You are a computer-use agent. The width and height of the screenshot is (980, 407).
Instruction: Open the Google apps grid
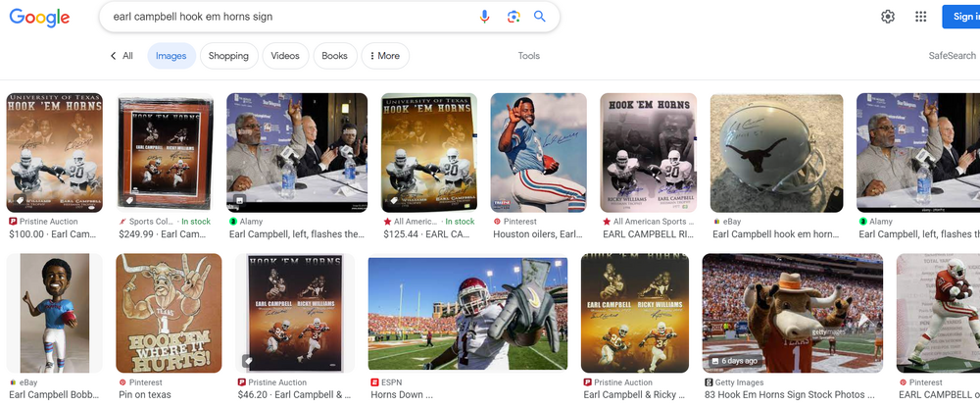point(920,17)
